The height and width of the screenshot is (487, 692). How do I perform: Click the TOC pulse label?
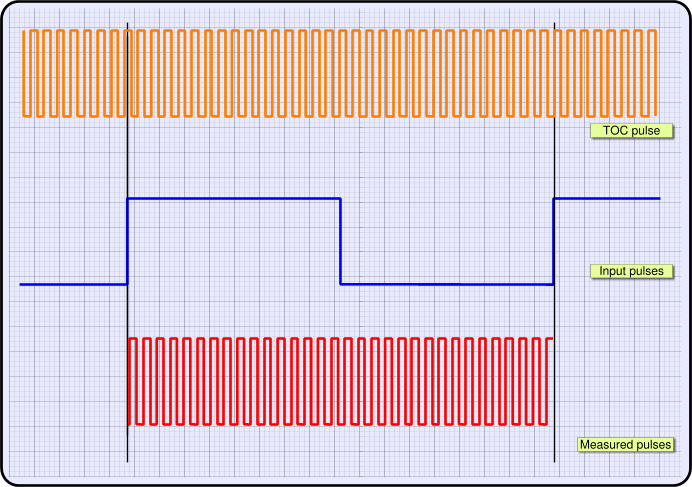pyautogui.click(x=632, y=131)
